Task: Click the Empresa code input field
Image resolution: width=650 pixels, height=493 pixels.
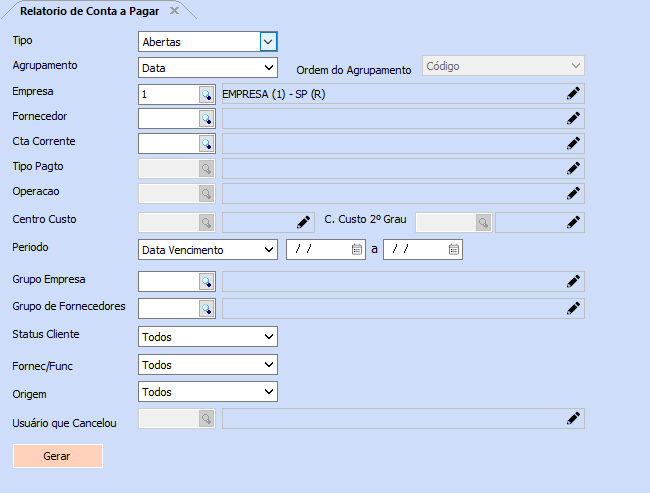Action: (x=167, y=94)
